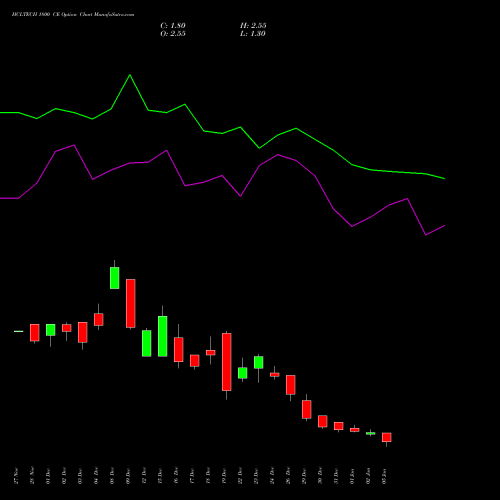Viewport: 500px width, 500px height.
Task: Click the low value 'L: 1.30'
Action: 253,34
